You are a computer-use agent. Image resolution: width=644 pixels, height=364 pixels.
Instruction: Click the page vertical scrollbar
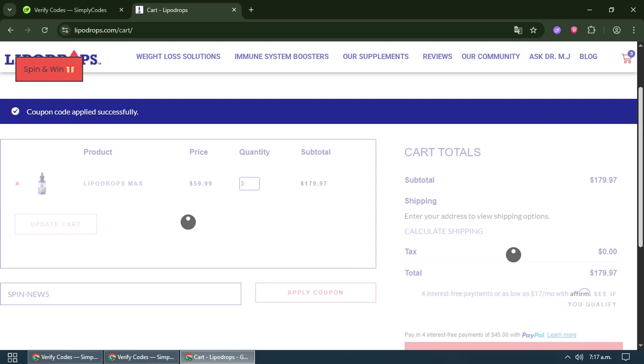(x=641, y=167)
